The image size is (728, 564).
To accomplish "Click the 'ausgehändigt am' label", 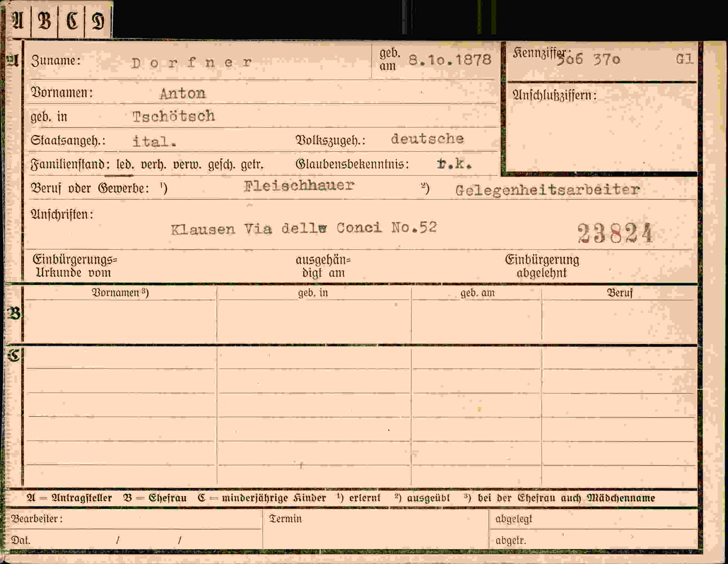I will [x=323, y=267].
